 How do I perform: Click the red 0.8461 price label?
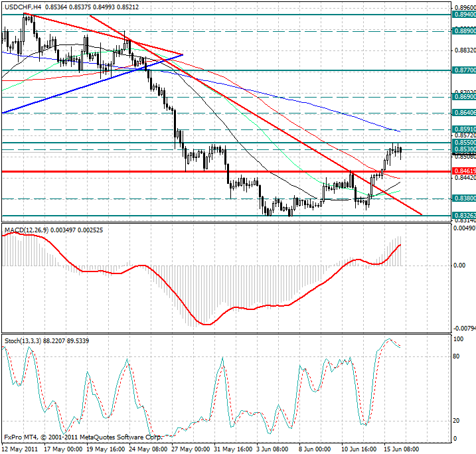(x=464, y=171)
